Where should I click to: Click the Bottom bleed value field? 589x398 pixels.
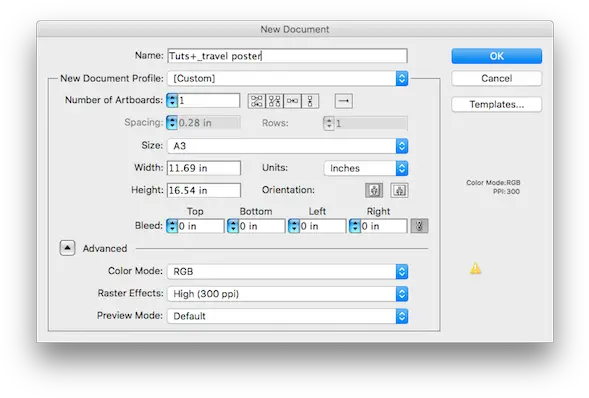tap(262, 226)
